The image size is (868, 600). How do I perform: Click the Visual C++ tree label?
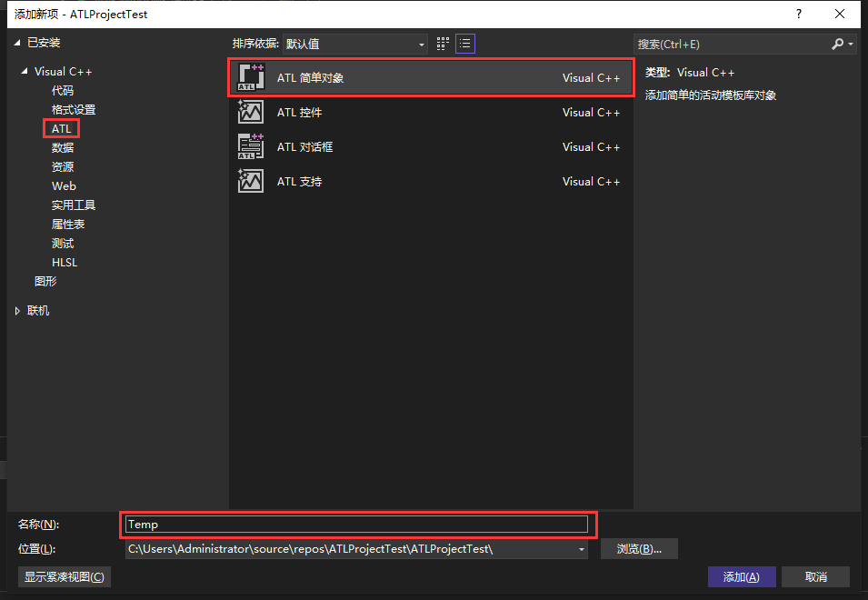coord(63,72)
